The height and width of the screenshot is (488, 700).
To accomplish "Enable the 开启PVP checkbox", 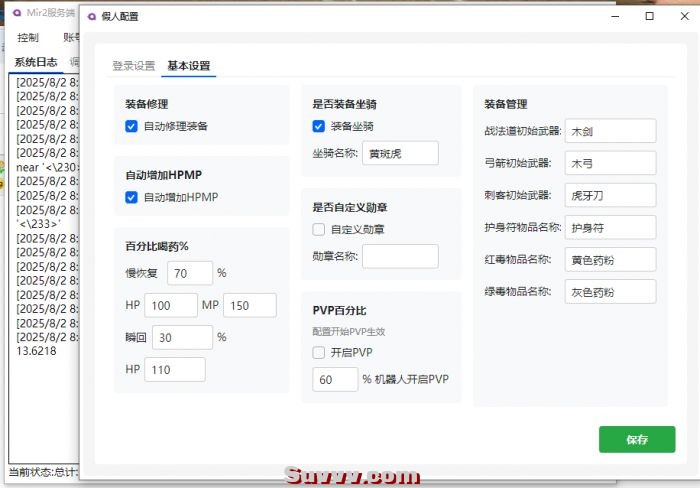I will (318, 352).
